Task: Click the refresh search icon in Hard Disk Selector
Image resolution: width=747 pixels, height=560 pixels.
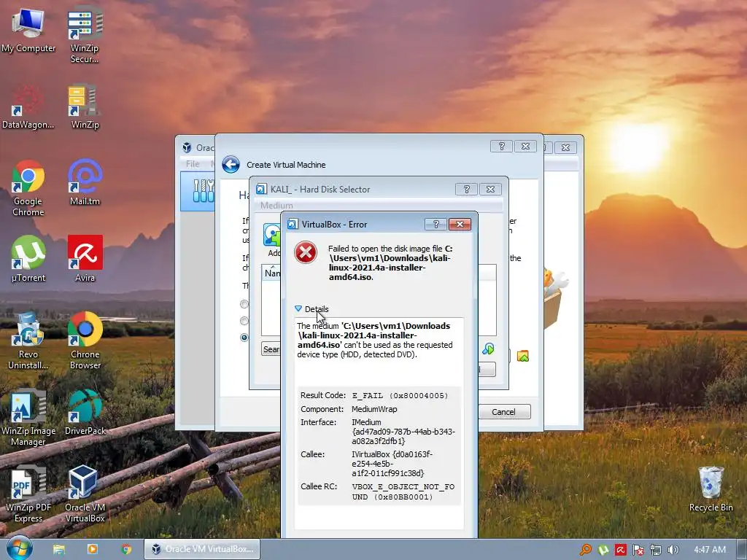Action: pos(488,349)
